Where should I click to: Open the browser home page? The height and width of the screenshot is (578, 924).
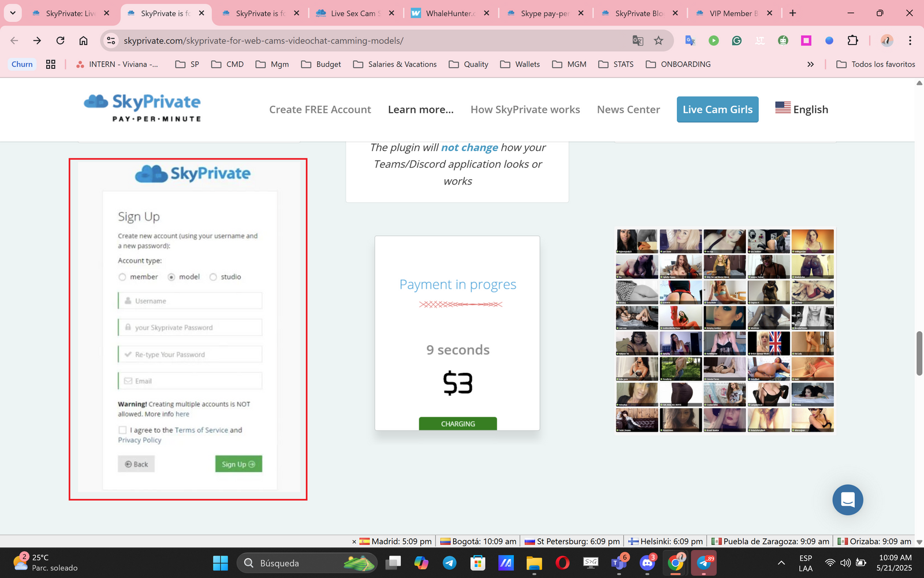pyautogui.click(x=83, y=40)
